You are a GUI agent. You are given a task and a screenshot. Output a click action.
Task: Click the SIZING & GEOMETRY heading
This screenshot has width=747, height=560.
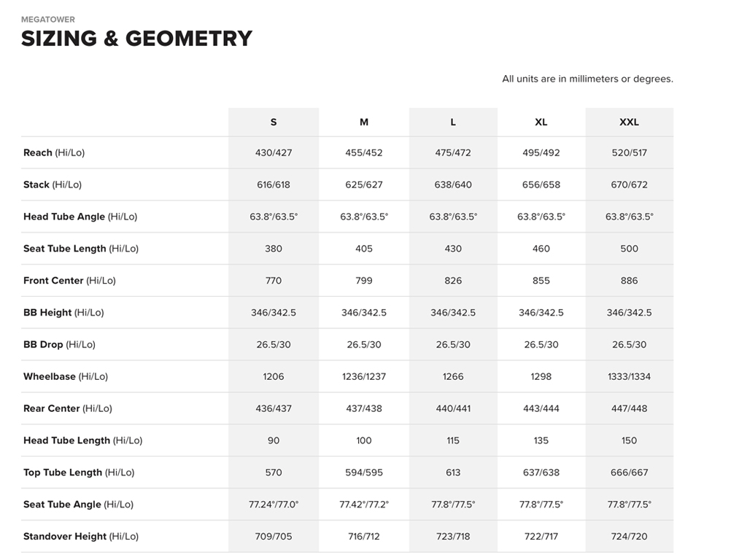136,39
